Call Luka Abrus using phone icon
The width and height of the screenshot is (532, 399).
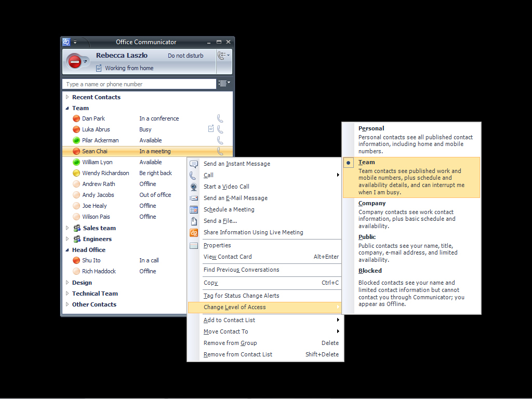click(x=220, y=129)
